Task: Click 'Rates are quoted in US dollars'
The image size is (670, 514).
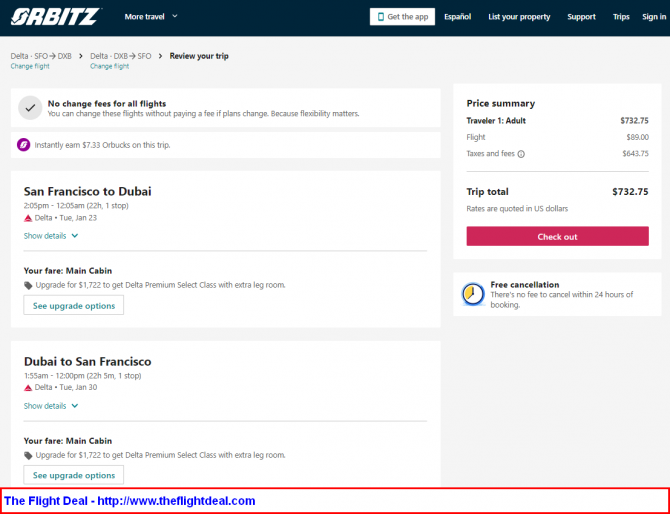Action: point(517,209)
